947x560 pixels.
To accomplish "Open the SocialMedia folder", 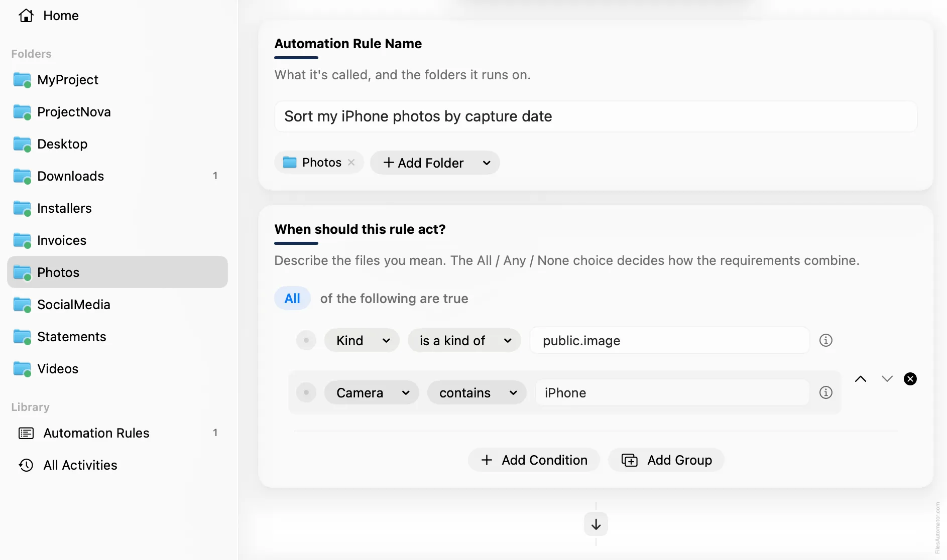I will (117, 305).
